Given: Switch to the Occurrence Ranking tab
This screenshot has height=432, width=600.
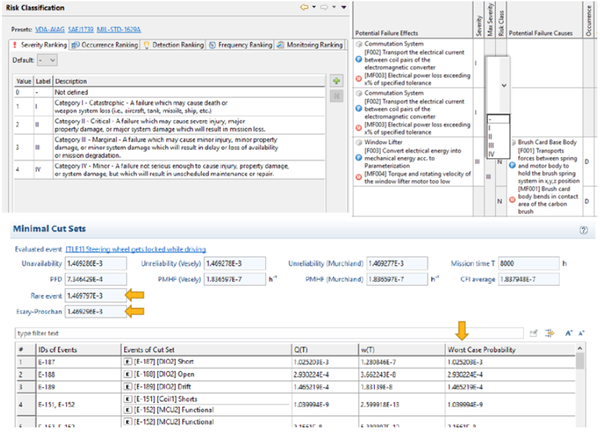Looking at the screenshot, I should click(106, 45).
